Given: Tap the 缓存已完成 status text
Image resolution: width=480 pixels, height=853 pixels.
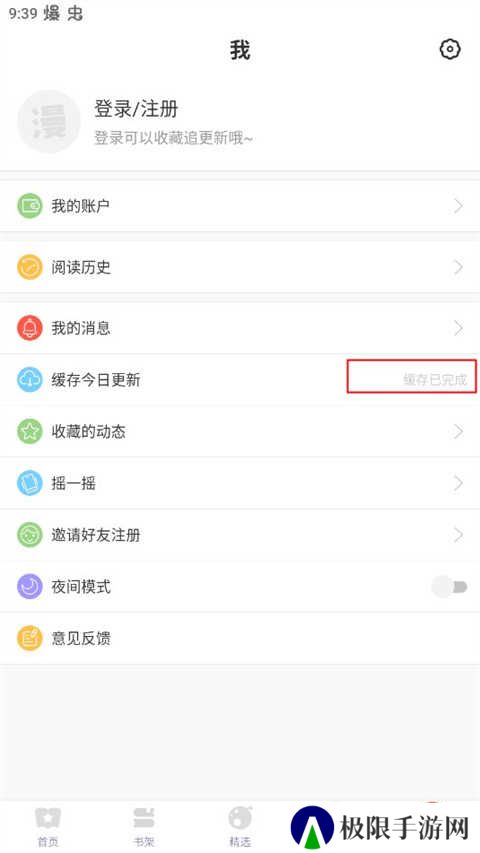Looking at the screenshot, I should [435, 380].
